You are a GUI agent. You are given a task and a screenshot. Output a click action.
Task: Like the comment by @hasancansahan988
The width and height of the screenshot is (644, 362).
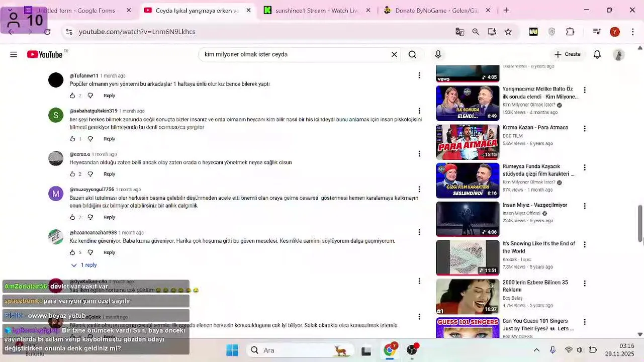(x=72, y=252)
